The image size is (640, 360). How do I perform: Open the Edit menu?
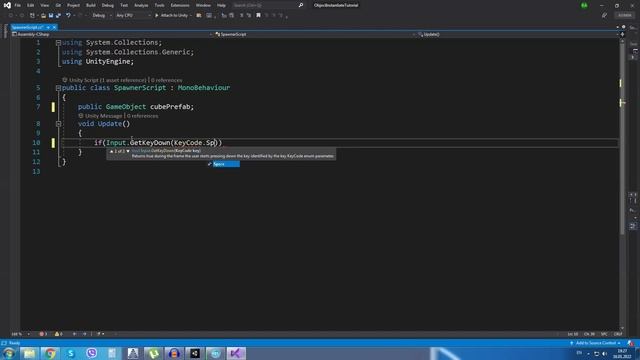pyautogui.click(x=31, y=5)
